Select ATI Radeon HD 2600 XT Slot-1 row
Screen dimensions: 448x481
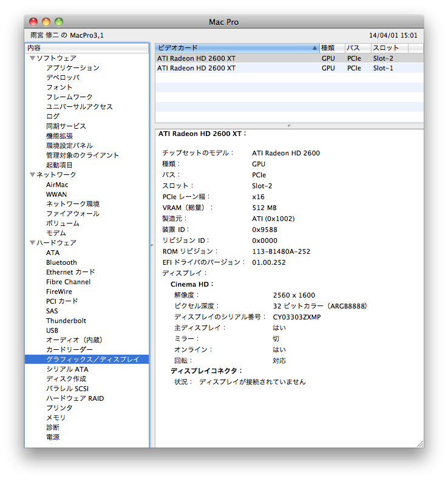[289, 68]
